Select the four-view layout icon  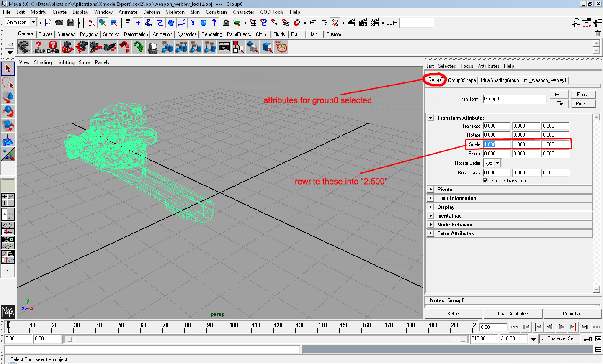pos(8,200)
